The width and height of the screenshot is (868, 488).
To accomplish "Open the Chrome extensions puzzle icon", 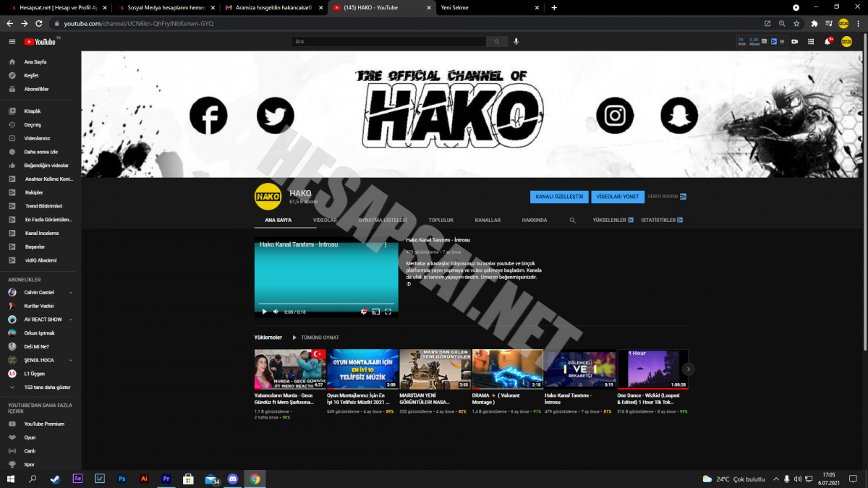I will tap(814, 23).
